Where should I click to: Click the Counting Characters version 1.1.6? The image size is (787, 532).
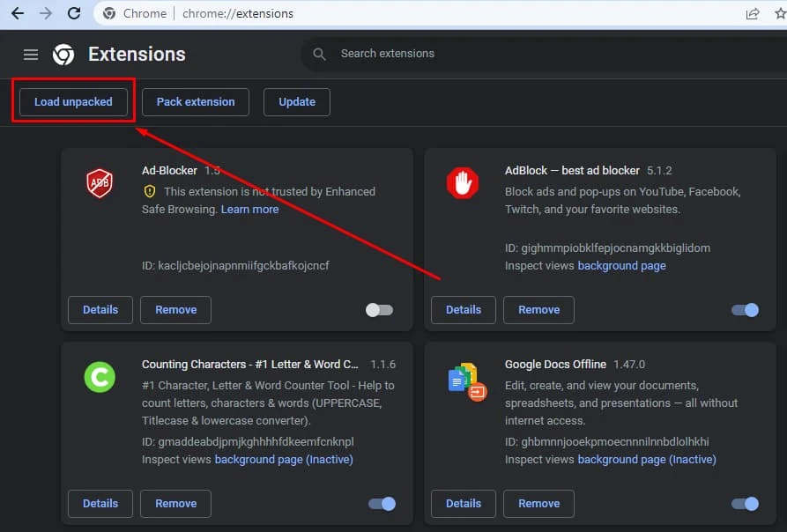click(383, 365)
